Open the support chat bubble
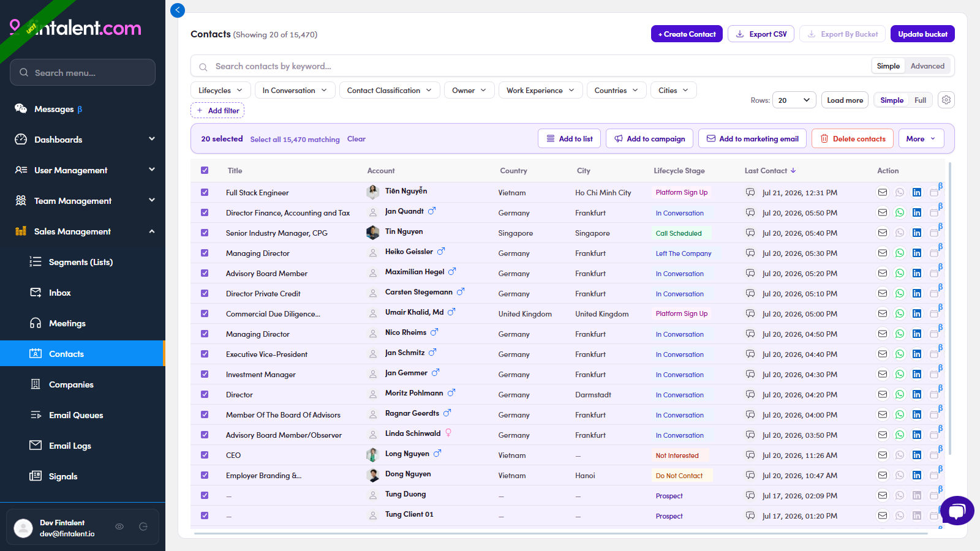Screen dimensions: 980x551 (957, 511)
